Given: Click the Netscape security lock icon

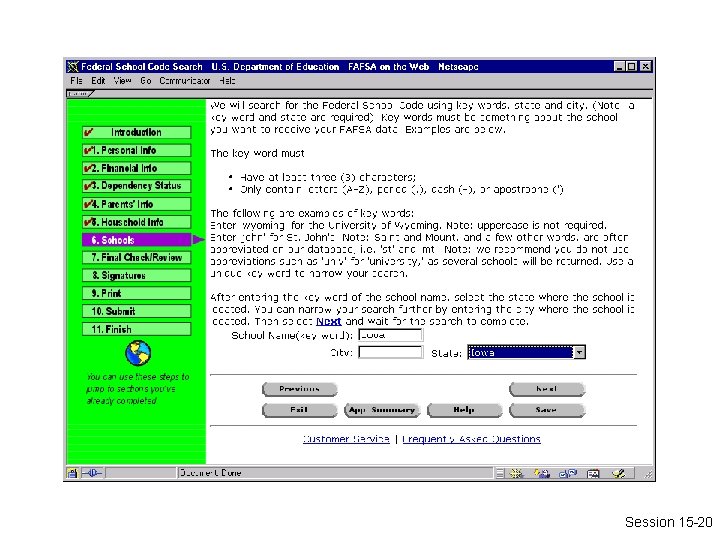Looking at the screenshot, I should point(72,473).
